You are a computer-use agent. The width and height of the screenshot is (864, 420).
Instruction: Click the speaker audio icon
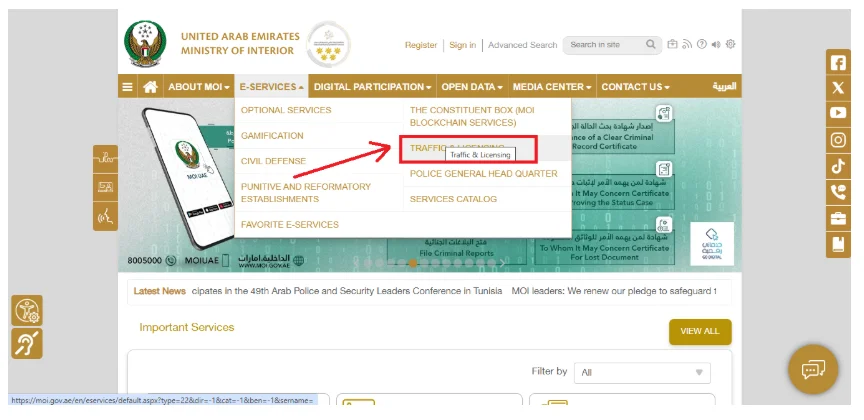(x=716, y=45)
